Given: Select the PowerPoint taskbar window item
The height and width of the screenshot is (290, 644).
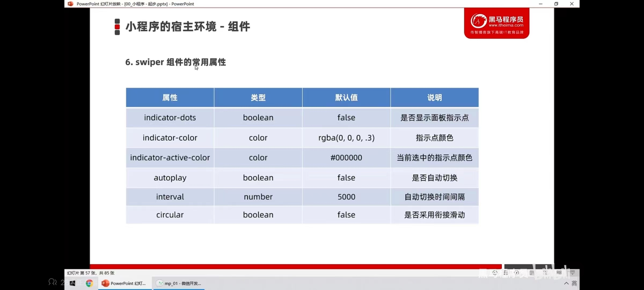Looking at the screenshot, I should click(x=124, y=283).
